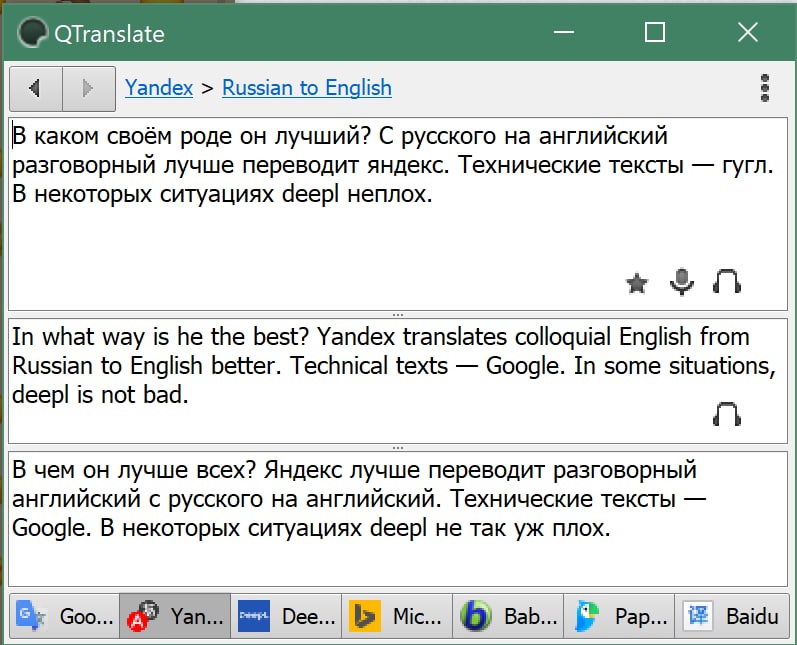Click the back navigation arrow button
The height and width of the screenshot is (645, 797).
tap(36, 88)
